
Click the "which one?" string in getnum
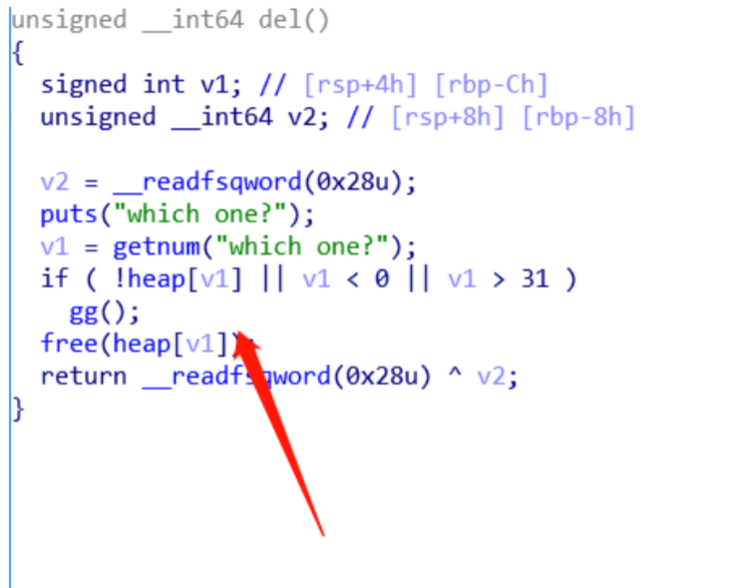pyautogui.click(x=302, y=246)
